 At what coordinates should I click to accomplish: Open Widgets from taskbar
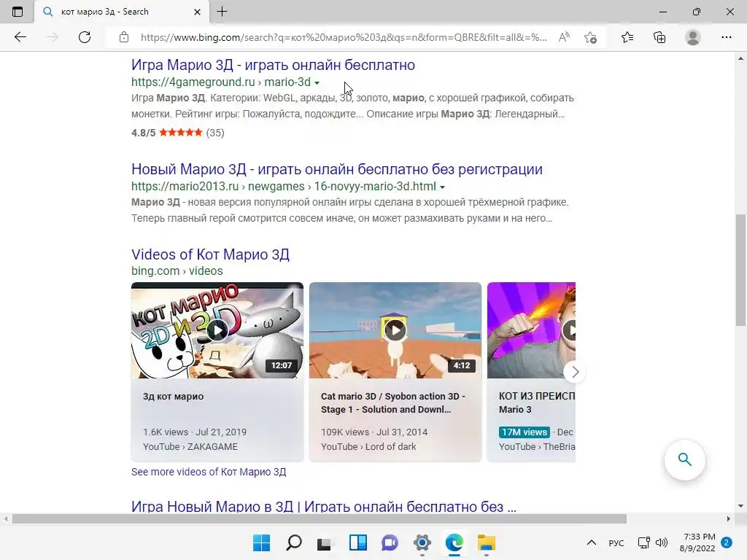point(357,542)
